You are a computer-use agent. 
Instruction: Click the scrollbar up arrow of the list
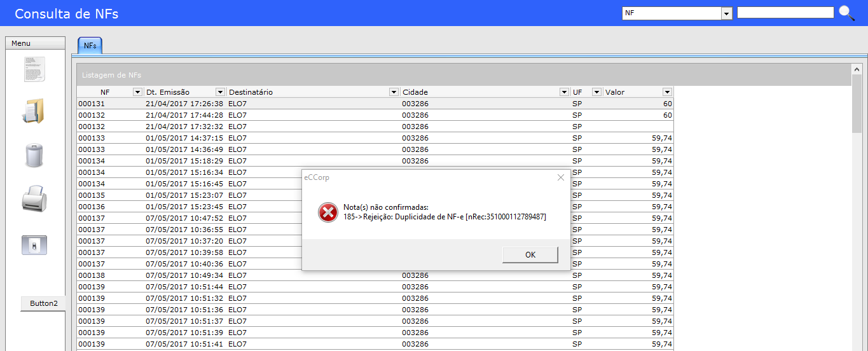(x=857, y=69)
